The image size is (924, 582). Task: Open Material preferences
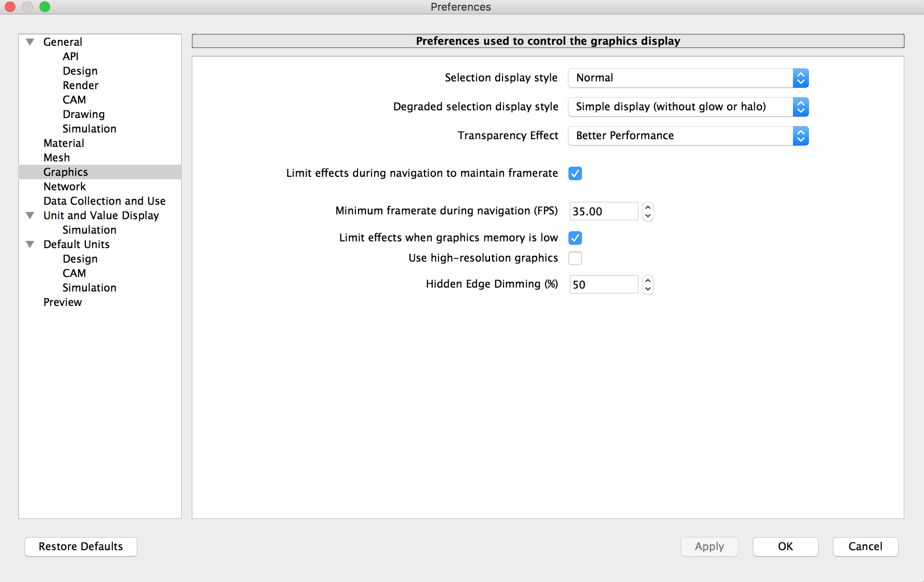(x=64, y=143)
